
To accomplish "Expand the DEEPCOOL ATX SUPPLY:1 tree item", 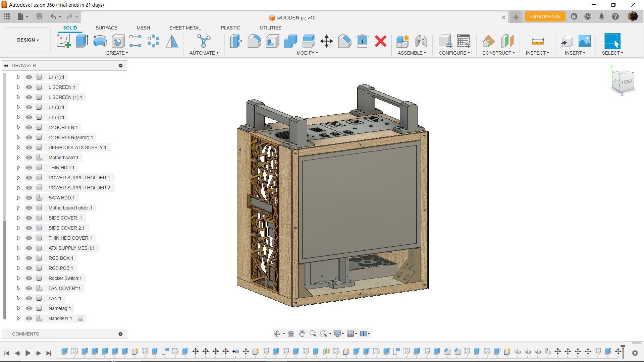I will pyautogui.click(x=18, y=147).
